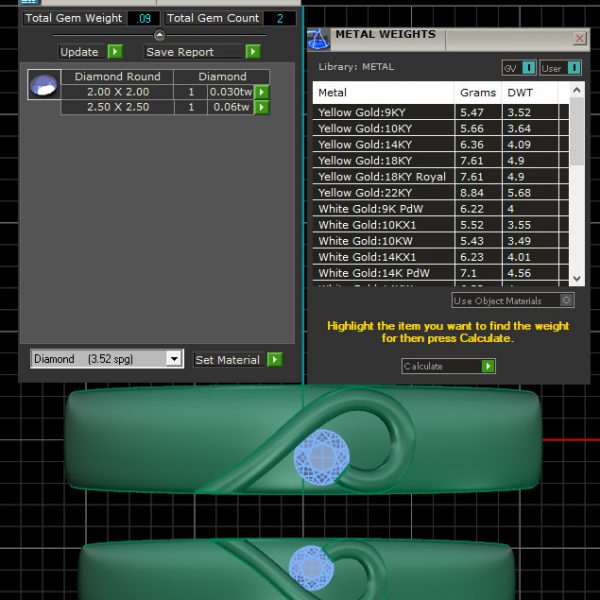Select the round diamond gem thumbnail

(x=43, y=86)
